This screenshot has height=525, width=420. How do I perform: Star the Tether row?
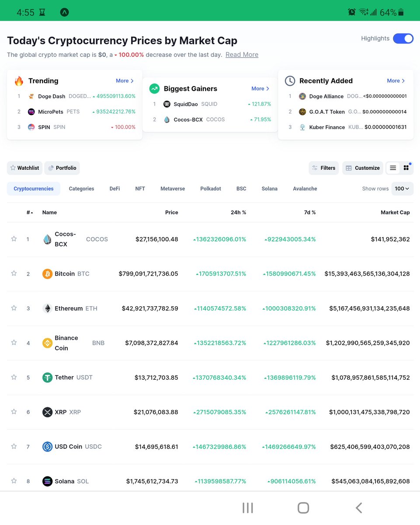point(14,377)
